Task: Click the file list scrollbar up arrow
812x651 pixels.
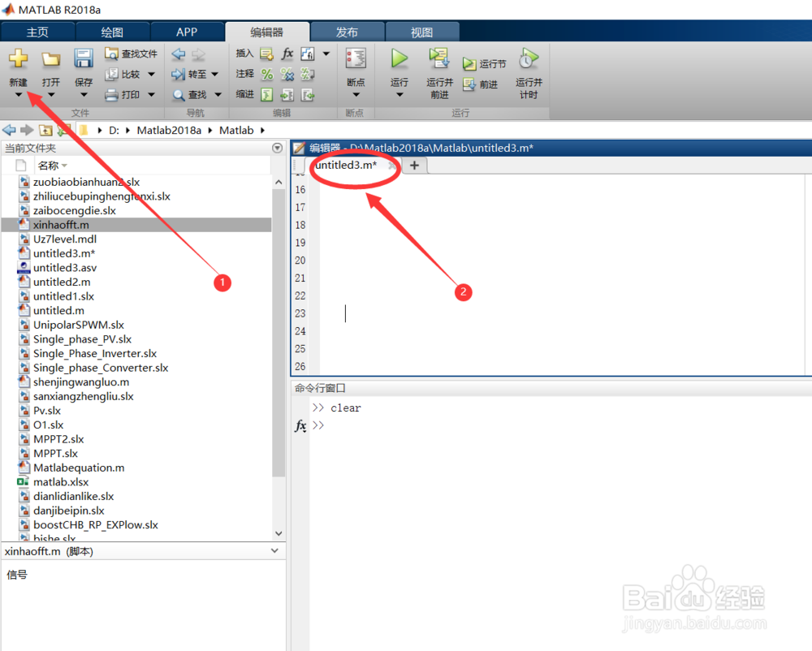Action: (x=279, y=182)
